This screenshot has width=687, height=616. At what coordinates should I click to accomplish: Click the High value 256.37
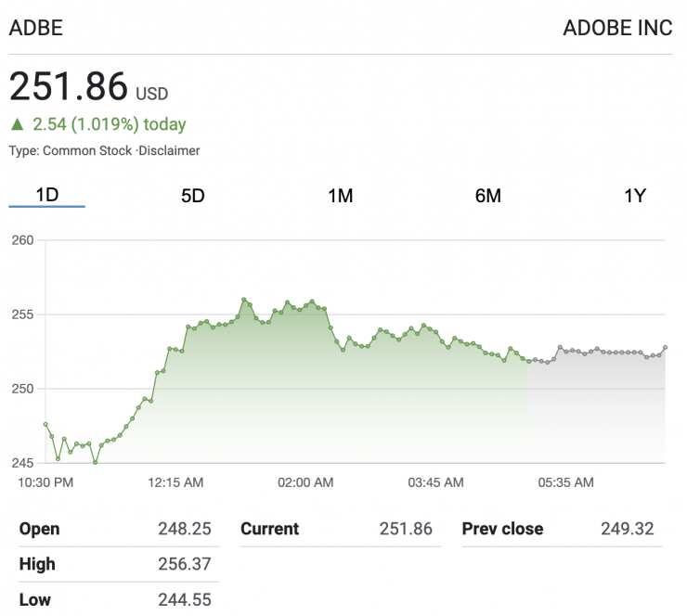tap(185, 564)
